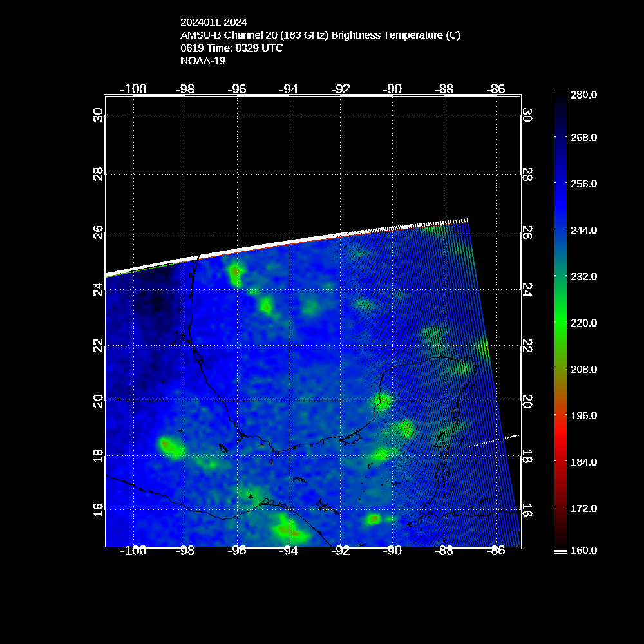644x644 pixels.
Task: Click the -92 longitude label on top axis
Action: point(341,89)
